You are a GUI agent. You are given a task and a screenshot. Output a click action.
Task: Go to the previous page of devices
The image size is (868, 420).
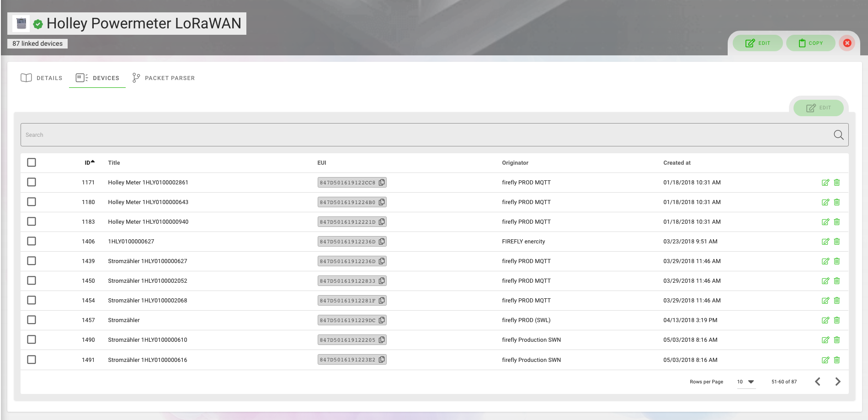818,381
